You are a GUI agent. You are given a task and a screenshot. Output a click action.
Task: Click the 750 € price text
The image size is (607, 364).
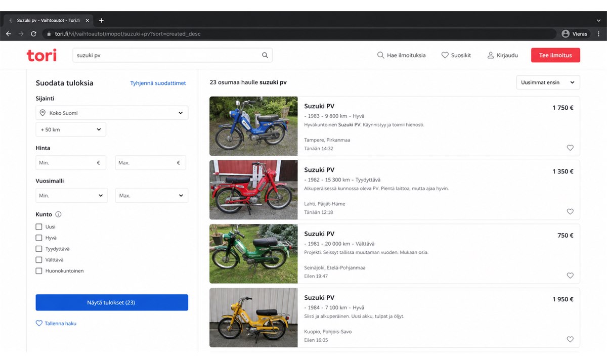566,235
